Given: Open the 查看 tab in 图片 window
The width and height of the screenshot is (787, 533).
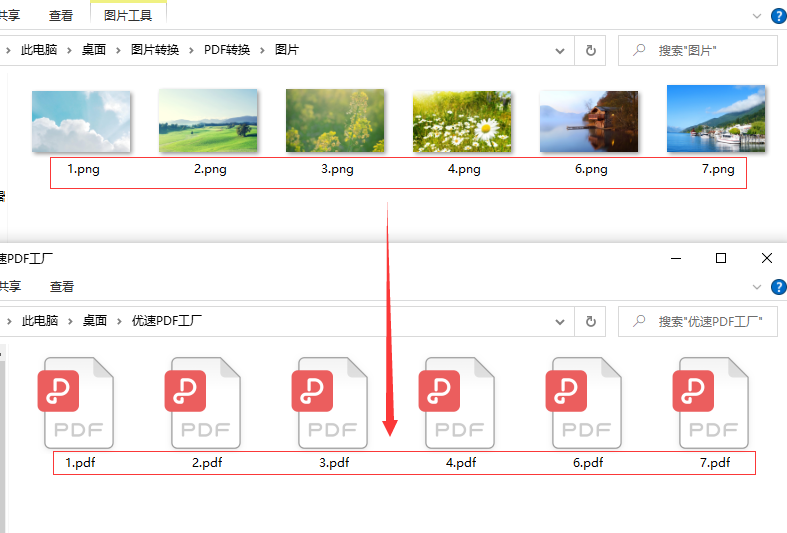Looking at the screenshot, I should [61, 16].
